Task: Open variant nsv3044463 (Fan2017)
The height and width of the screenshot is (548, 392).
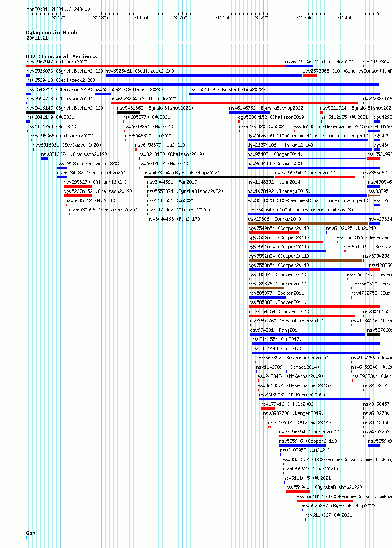Action: [x=174, y=219]
